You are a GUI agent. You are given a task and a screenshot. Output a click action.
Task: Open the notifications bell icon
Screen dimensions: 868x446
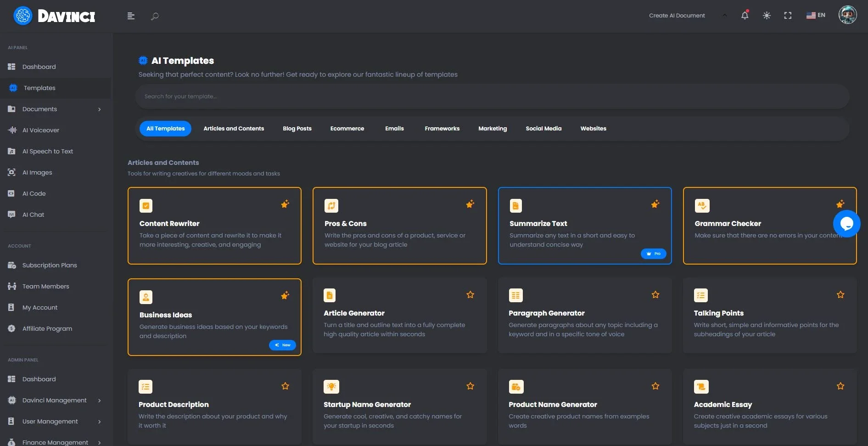click(745, 15)
